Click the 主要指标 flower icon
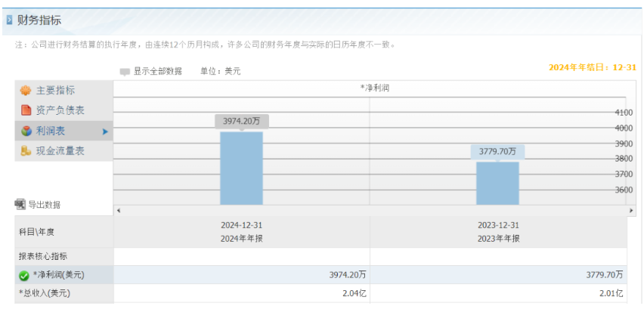This screenshot has width=644, height=309. tap(26, 90)
